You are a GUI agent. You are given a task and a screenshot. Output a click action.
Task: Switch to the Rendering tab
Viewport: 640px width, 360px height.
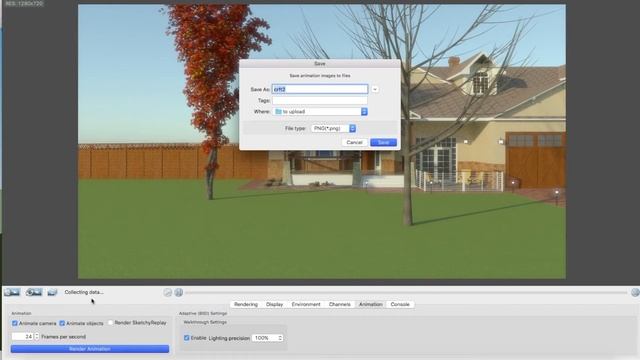point(246,304)
